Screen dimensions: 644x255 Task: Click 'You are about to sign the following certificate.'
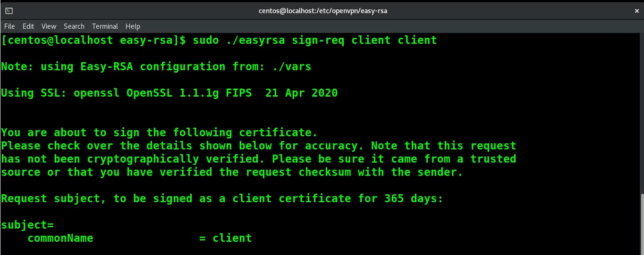[159, 133]
